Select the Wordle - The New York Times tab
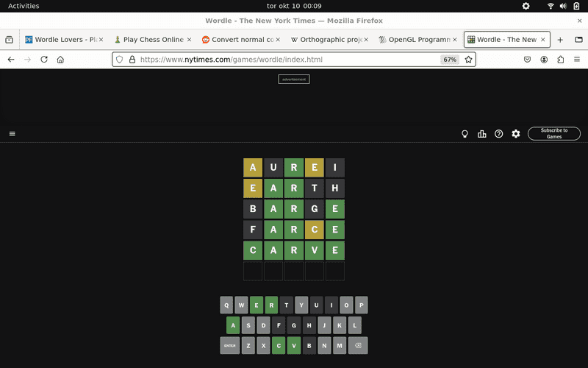This screenshot has width=588, height=368. [506, 40]
